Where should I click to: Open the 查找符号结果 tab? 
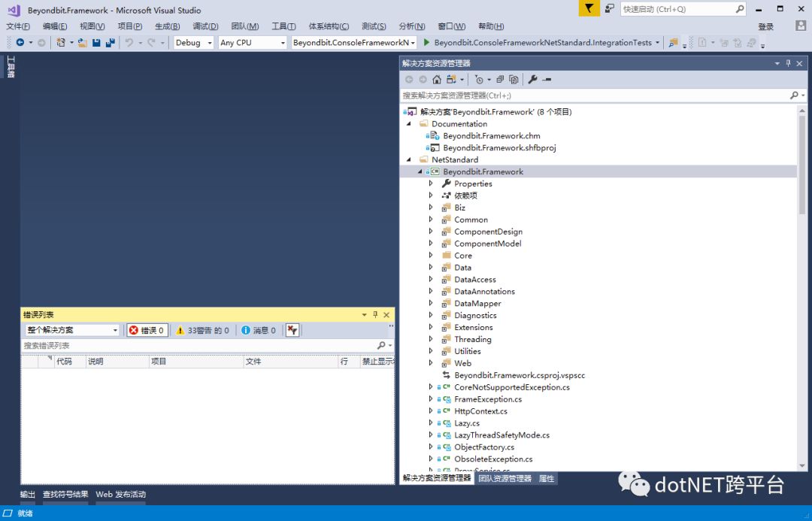65,494
